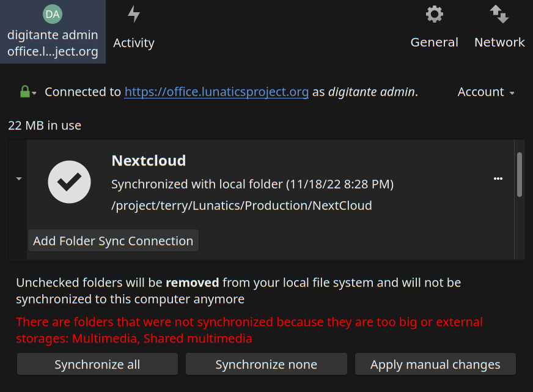Click Apply manual changes

(435, 364)
